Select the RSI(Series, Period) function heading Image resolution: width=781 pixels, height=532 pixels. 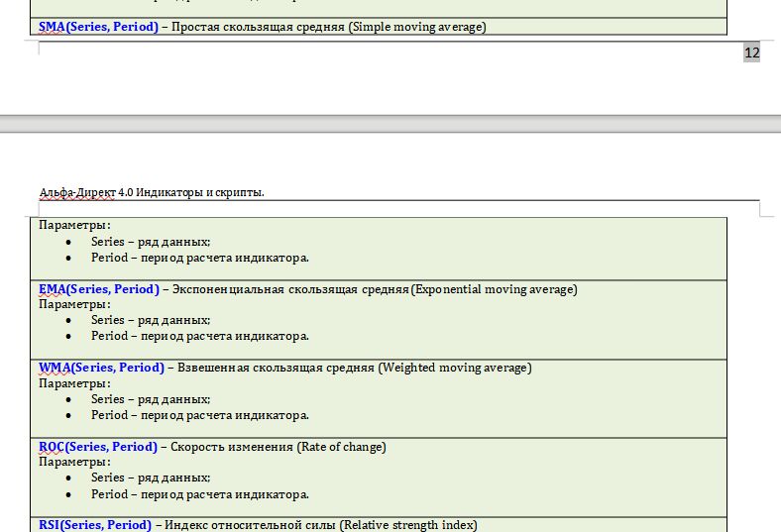(95, 525)
